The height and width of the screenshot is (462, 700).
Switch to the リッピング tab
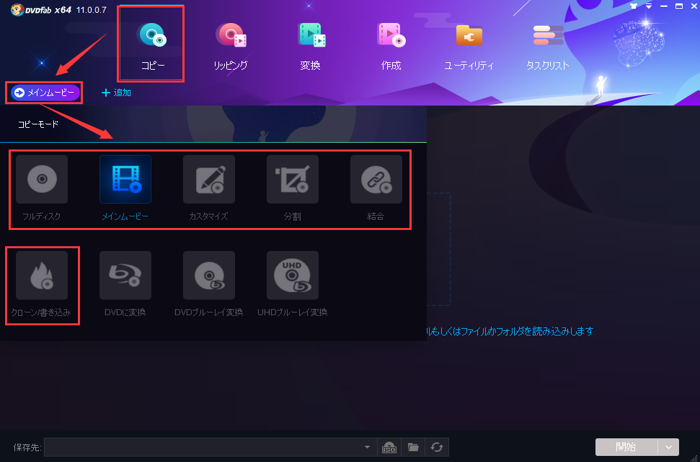(x=231, y=45)
